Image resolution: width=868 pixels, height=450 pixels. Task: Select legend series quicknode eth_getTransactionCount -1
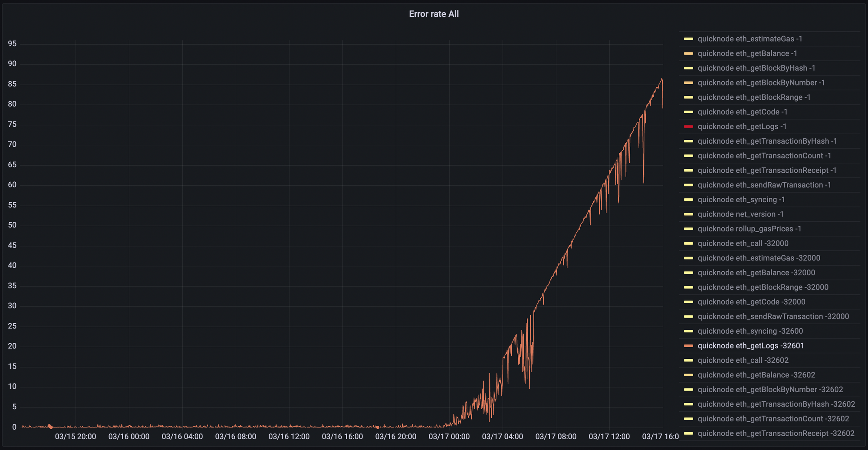(x=764, y=156)
